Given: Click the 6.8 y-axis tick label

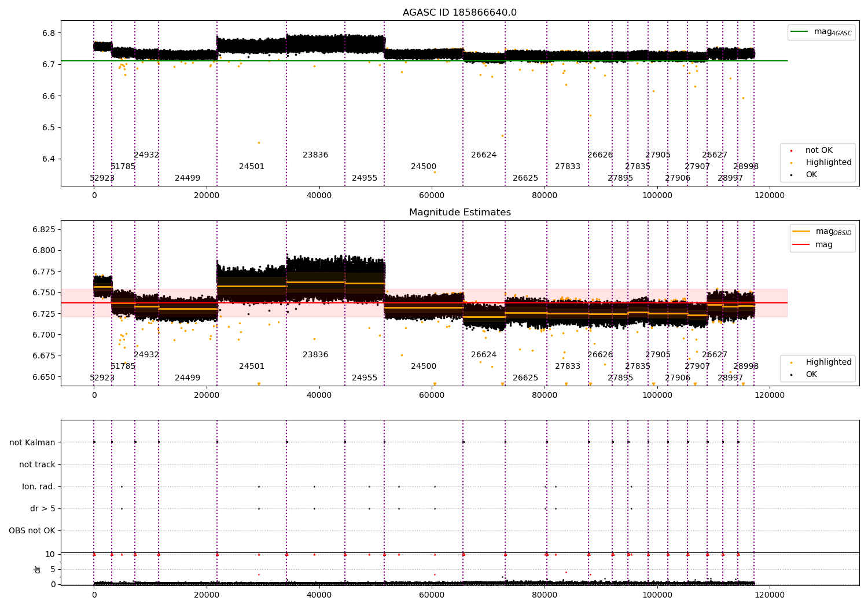Looking at the screenshot, I should [x=49, y=33].
